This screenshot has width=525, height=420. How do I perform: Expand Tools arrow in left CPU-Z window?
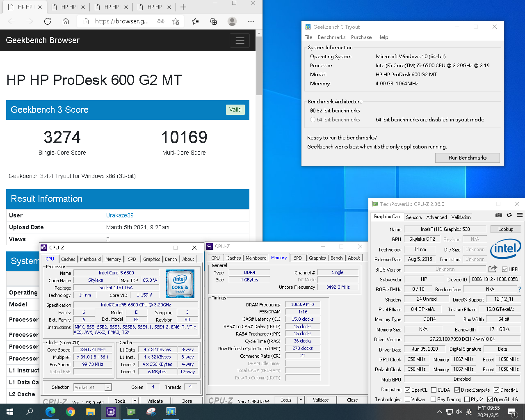coord(135,401)
